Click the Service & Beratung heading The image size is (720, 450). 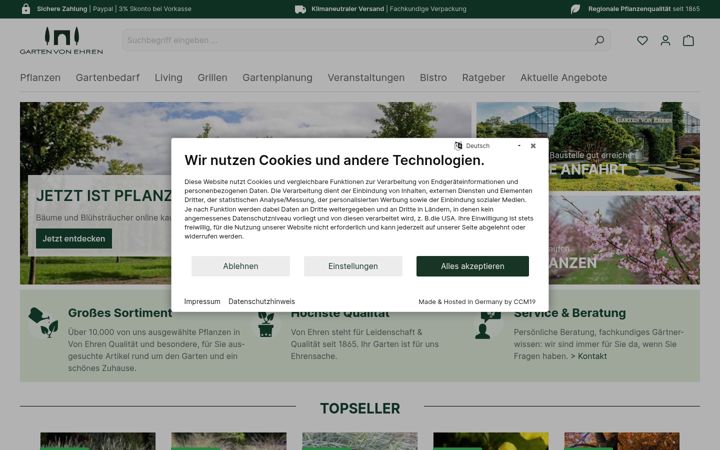(x=570, y=313)
